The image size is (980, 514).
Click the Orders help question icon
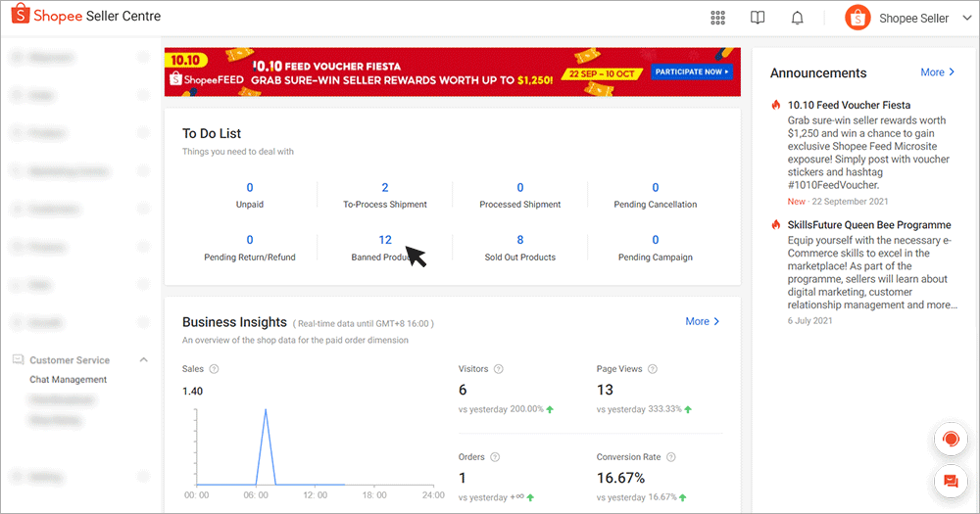(495, 457)
